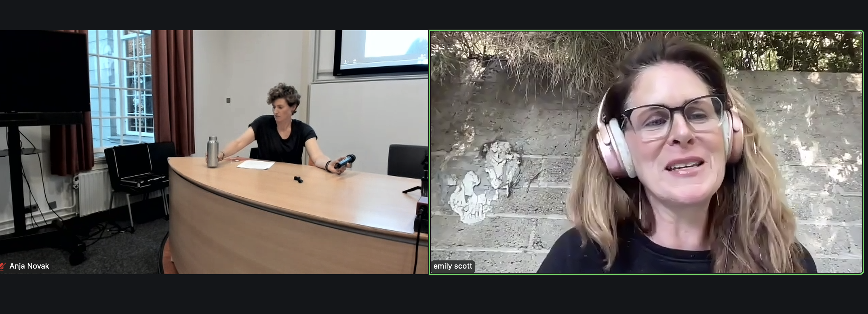Select emily scott's active speaker video tile
Screen dimensions: 868x314
pyautogui.click(x=646, y=152)
